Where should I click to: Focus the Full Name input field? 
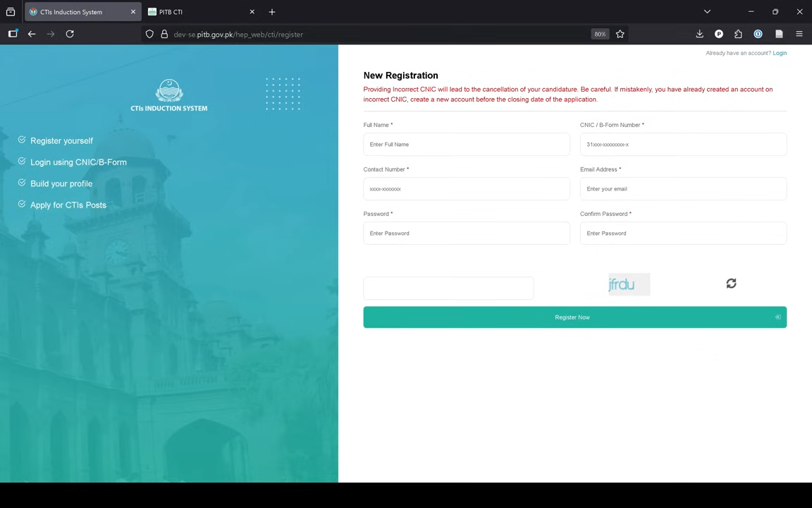click(x=466, y=145)
